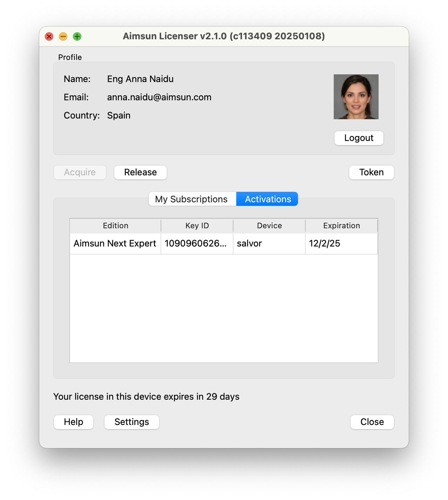The image size is (448, 500).
Task: Sort by the Key ID column header
Action: click(x=197, y=225)
